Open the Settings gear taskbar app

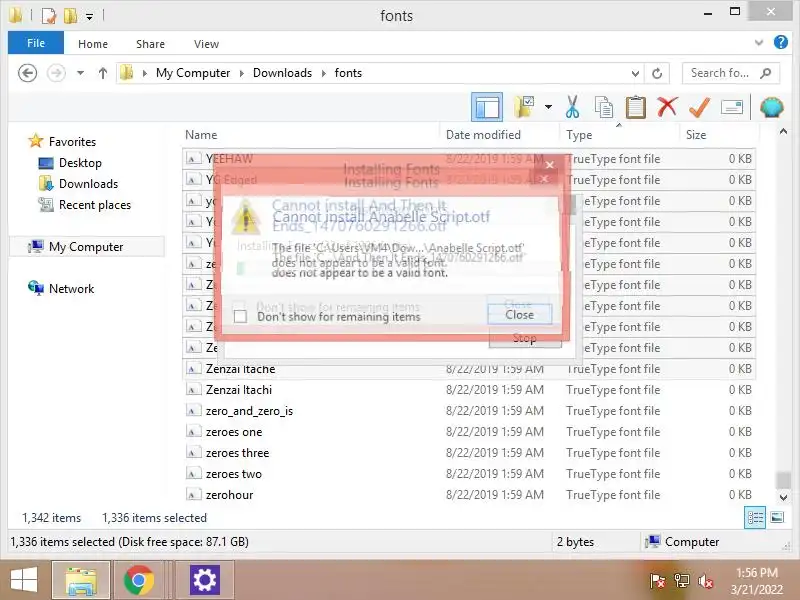tap(205, 580)
